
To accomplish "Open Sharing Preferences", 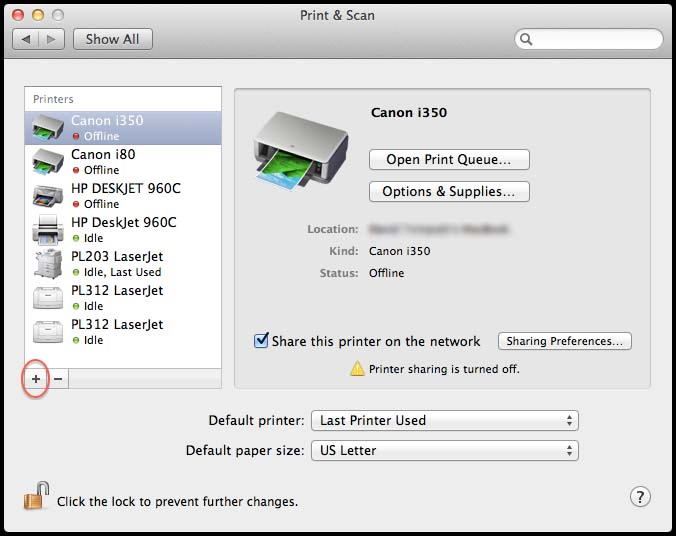I will [565, 341].
